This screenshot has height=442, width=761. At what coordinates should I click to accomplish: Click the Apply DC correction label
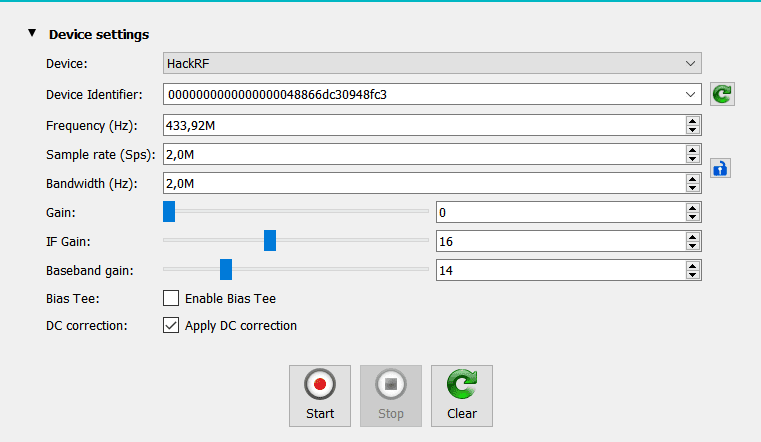pos(241,326)
